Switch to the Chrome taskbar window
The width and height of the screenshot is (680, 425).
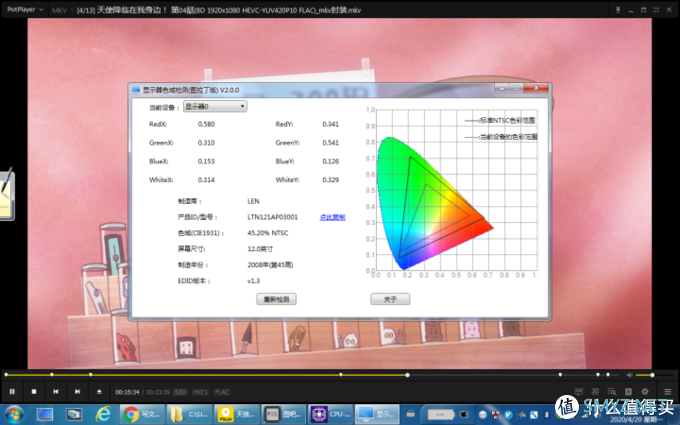142,414
